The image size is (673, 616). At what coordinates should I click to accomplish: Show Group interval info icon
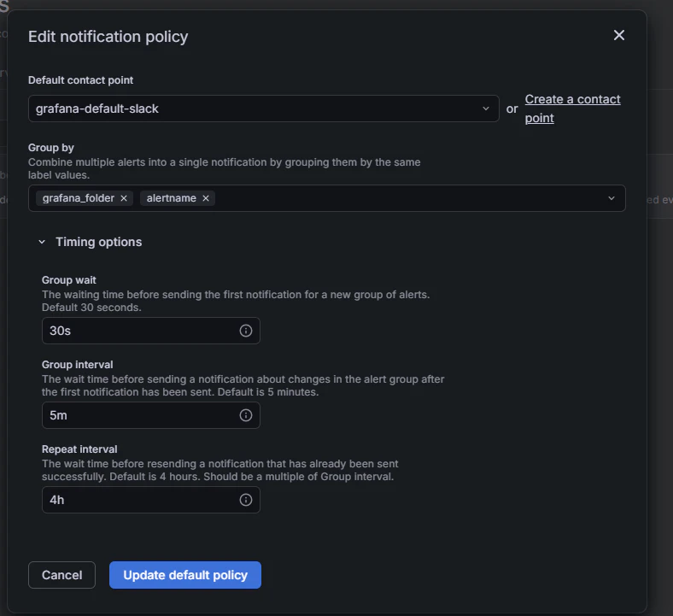[245, 415]
